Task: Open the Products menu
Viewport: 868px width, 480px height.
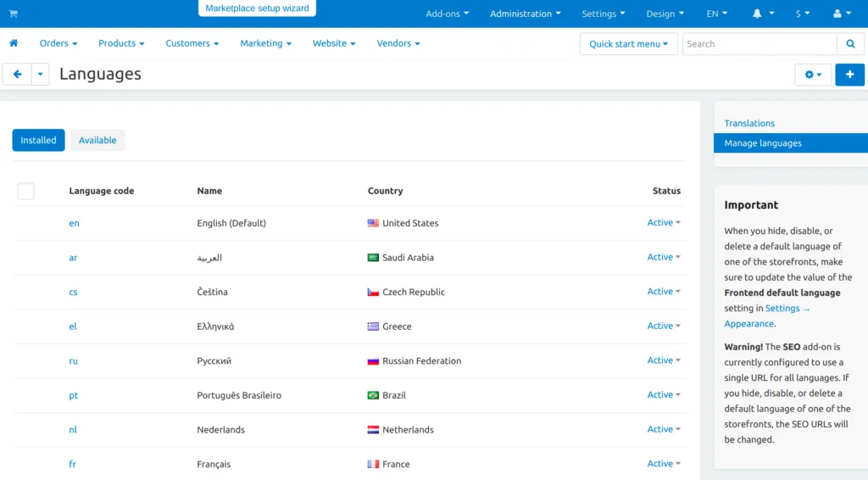Action: (121, 43)
